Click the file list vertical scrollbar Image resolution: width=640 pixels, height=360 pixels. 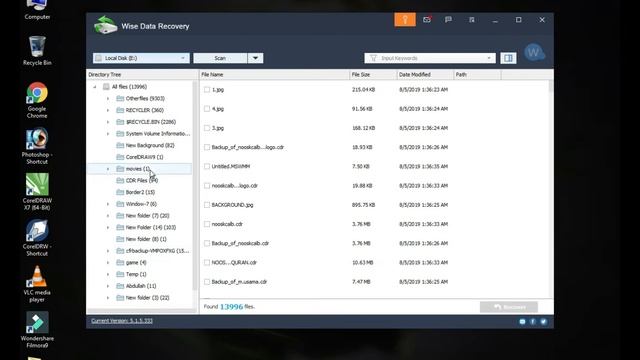[551, 86]
